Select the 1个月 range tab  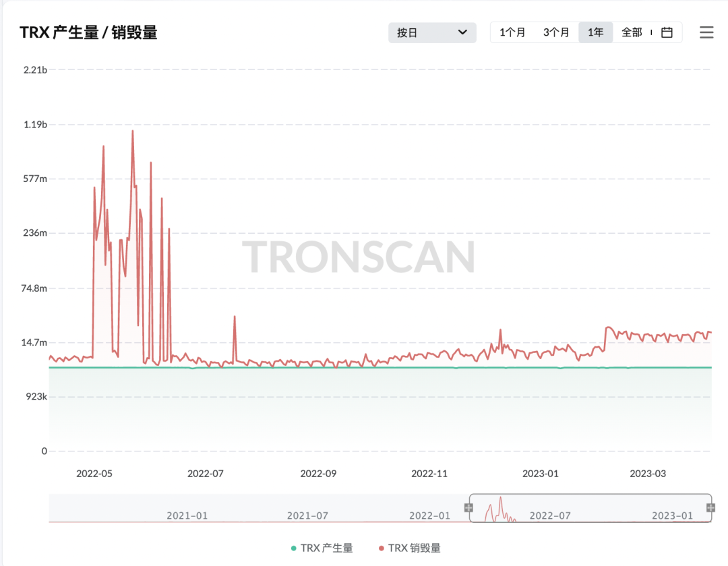(512, 32)
